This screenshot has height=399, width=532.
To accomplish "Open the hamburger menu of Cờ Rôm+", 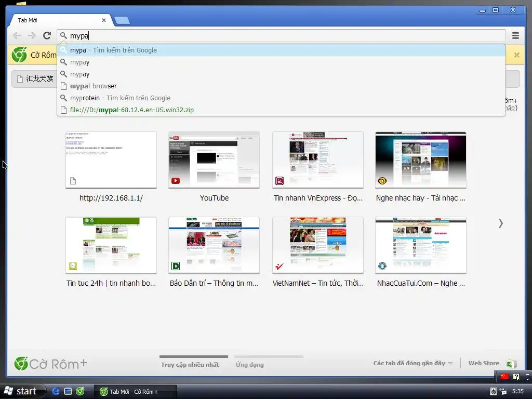I will pos(515,36).
